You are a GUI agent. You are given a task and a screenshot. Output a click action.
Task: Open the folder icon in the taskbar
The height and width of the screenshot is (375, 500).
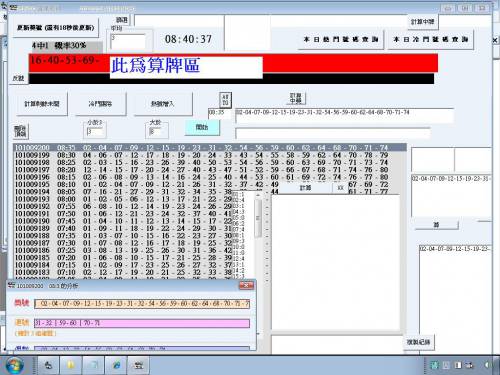(x=71, y=365)
